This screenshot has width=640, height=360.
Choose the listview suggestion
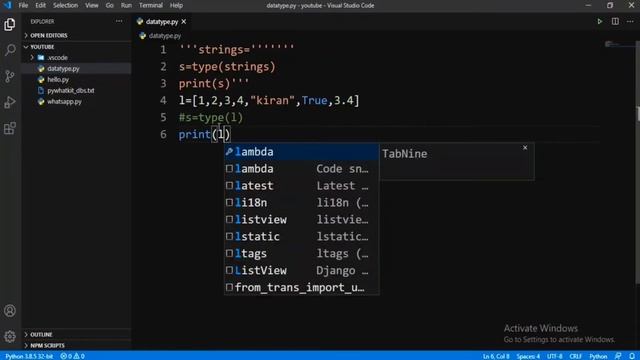pos(302,220)
